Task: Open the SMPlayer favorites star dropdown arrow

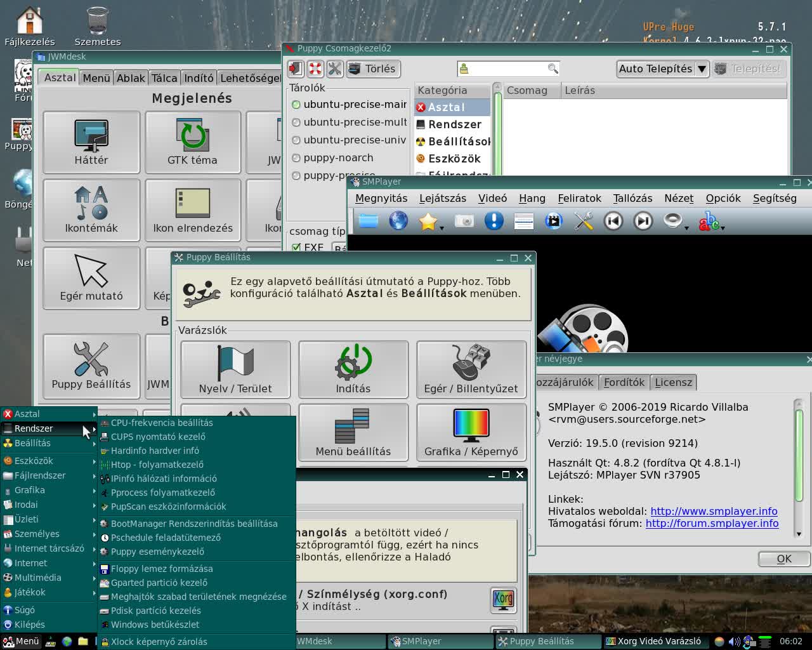Action: [x=442, y=227]
